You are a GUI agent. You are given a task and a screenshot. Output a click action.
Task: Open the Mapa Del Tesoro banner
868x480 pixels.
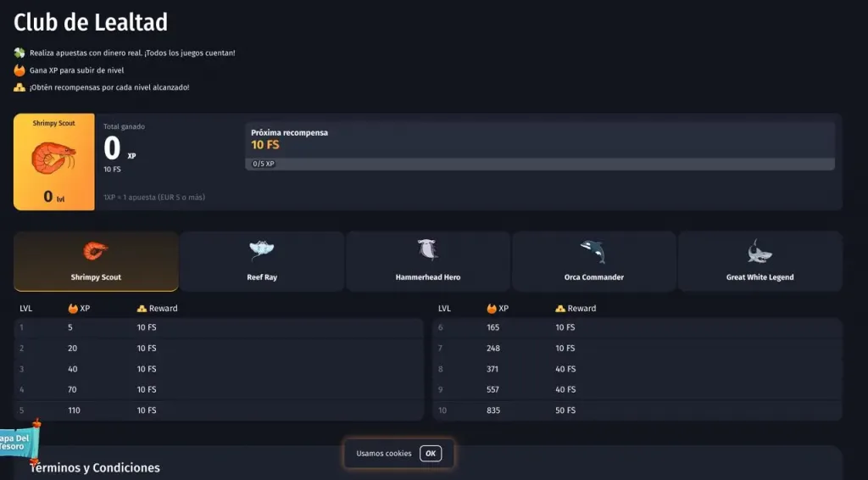pyautogui.click(x=17, y=442)
